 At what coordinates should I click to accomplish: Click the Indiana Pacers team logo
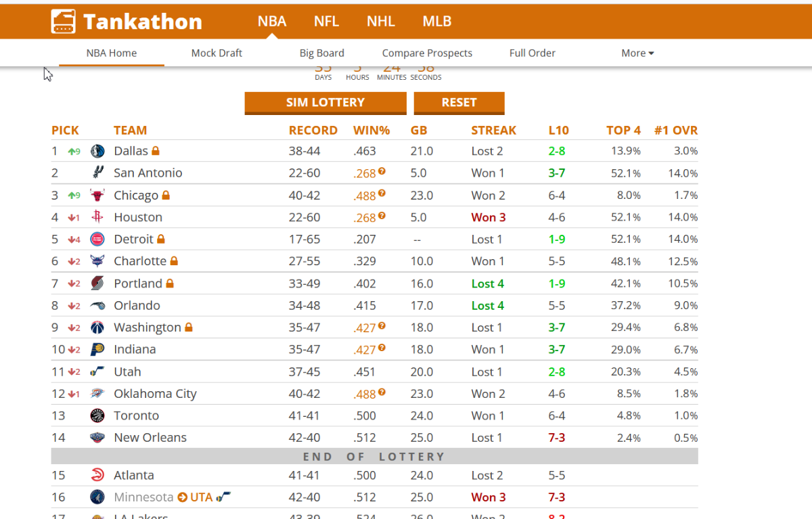tap(97, 350)
